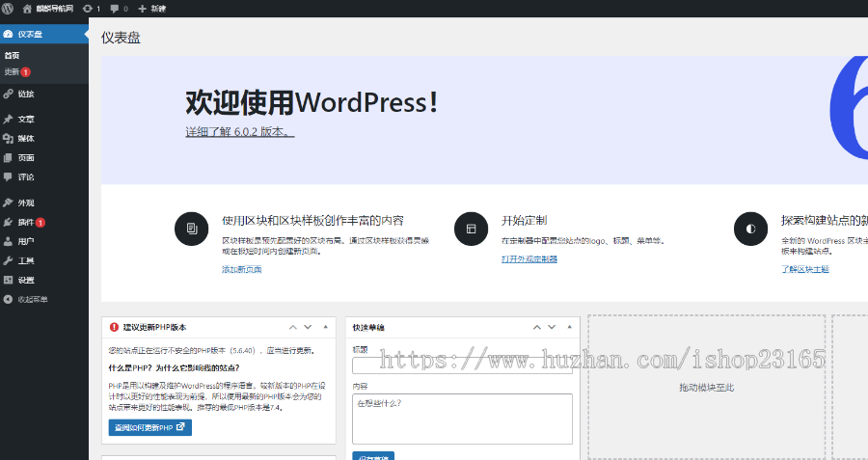Collapse the PHP update widget panel
The width and height of the screenshot is (868, 460).
(x=326, y=327)
